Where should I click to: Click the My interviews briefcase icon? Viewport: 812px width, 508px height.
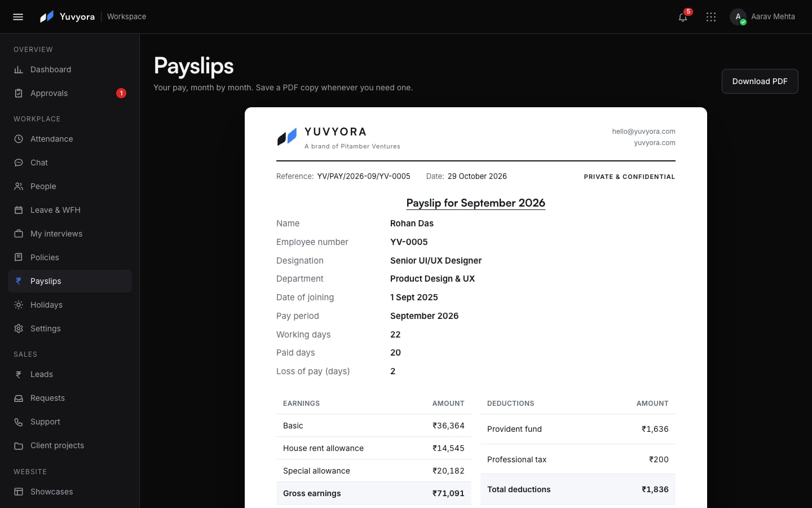point(19,234)
